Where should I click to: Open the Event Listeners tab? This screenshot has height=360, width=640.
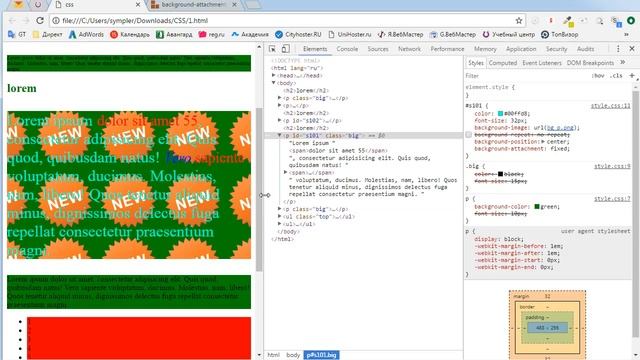(x=542, y=63)
